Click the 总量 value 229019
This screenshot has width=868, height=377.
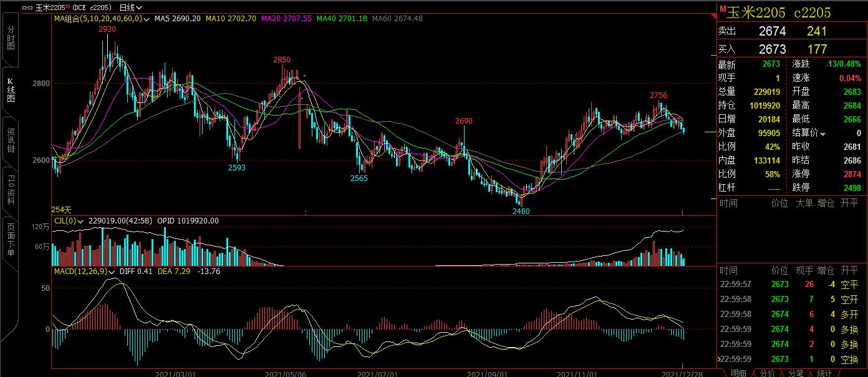(x=768, y=92)
